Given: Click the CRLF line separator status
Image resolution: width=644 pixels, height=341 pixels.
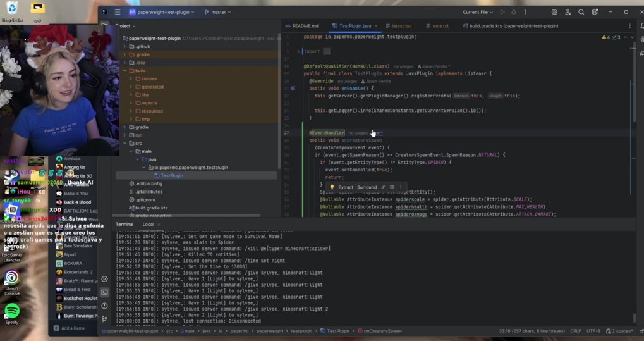Looking at the screenshot, I should click(575, 331).
